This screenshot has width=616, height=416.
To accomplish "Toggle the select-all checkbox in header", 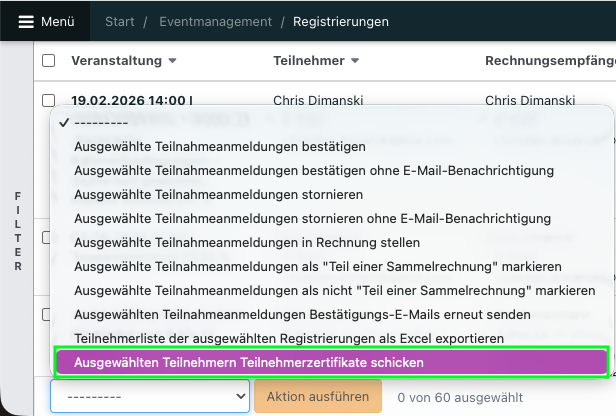I will [48, 60].
